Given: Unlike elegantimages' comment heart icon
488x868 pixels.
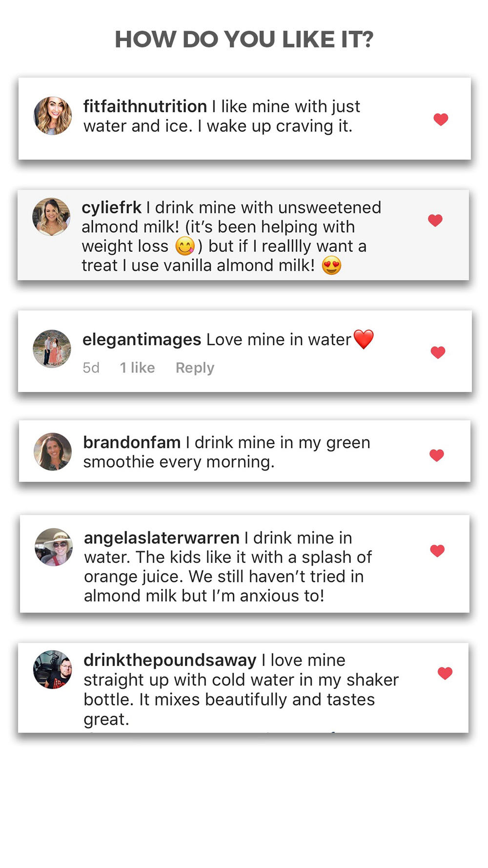Looking at the screenshot, I should coord(438,352).
